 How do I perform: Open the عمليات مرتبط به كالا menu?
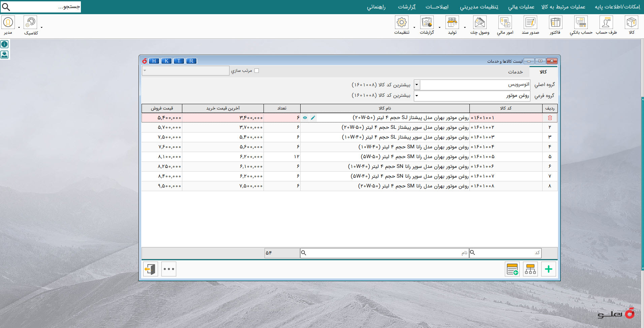563,7
